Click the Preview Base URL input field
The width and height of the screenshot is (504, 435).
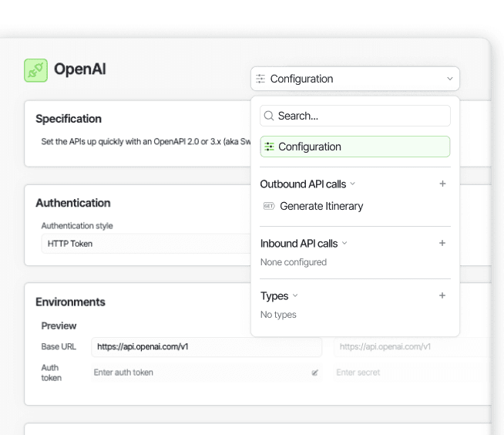207,347
